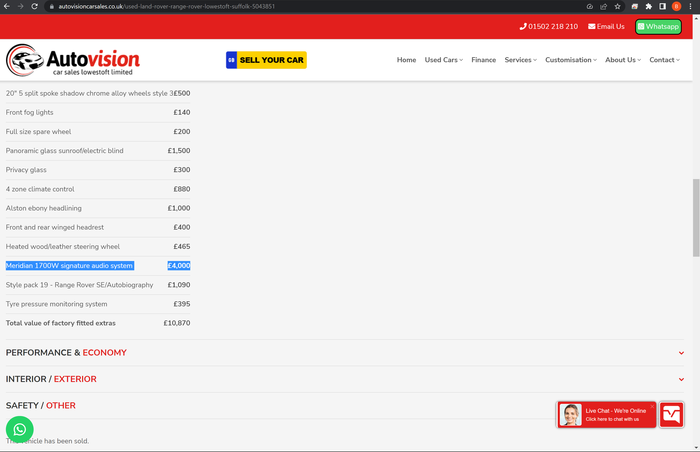The width and height of the screenshot is (700, 452).
Task: Open the Home menu item
Action: [x=406, y=60]
